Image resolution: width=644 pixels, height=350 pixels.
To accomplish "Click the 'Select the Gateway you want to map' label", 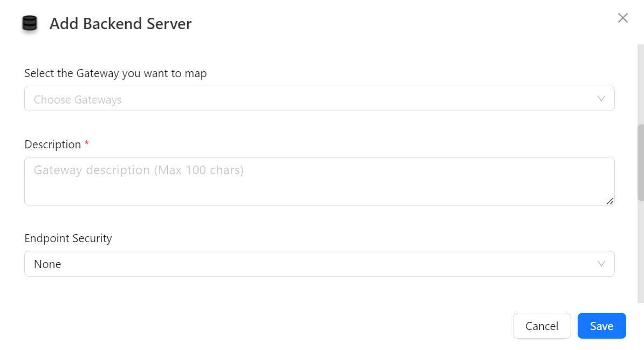I will coord(115,73).
